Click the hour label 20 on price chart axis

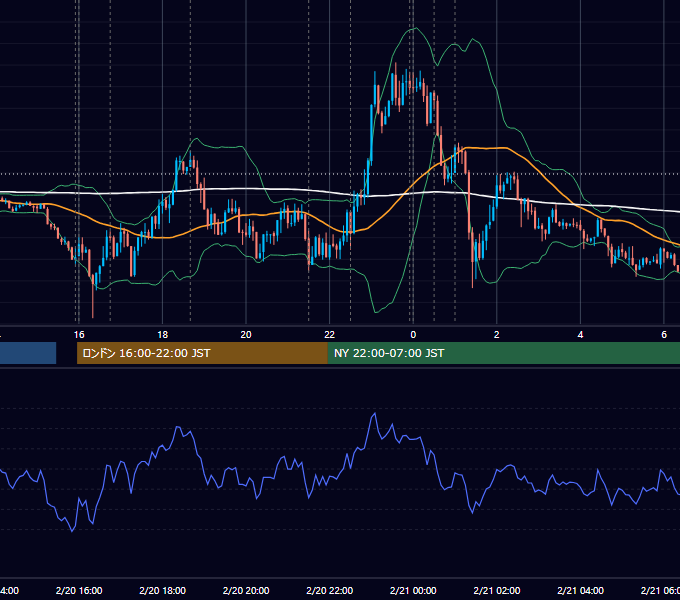(x=246, y=335)
